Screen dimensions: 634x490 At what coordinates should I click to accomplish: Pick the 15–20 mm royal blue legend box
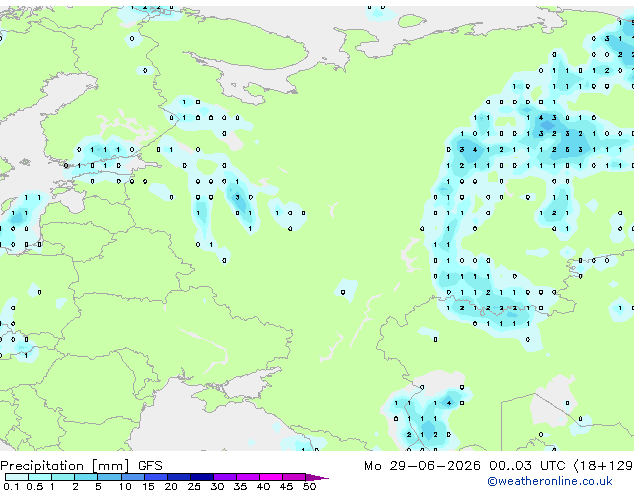tap(156, 477)
